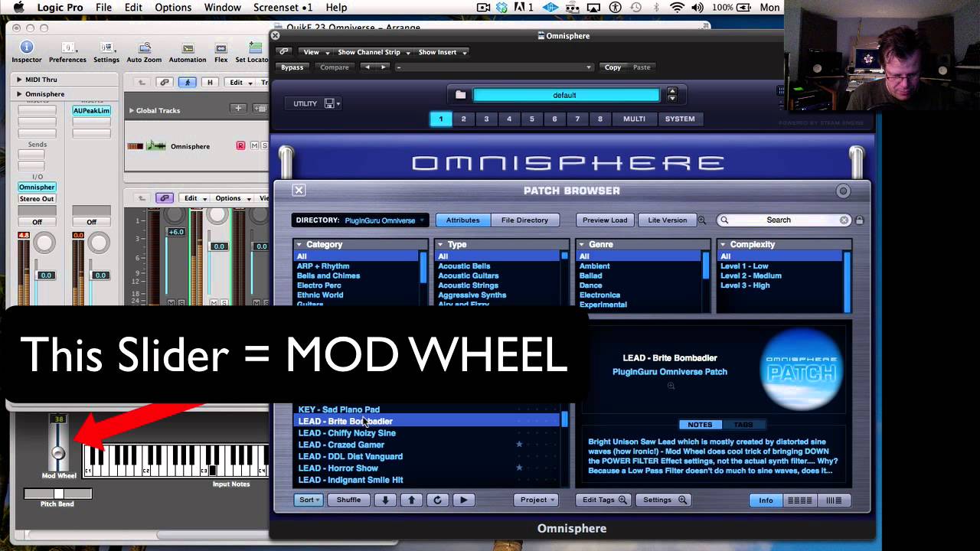Click the lock icon beside the search field
Screen dimensions: 980x551
859,220
